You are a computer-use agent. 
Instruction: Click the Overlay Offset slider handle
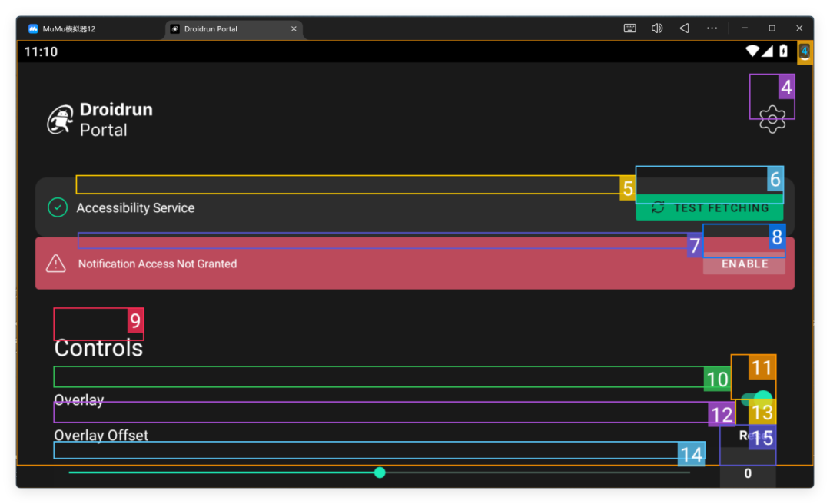(380, 472)
